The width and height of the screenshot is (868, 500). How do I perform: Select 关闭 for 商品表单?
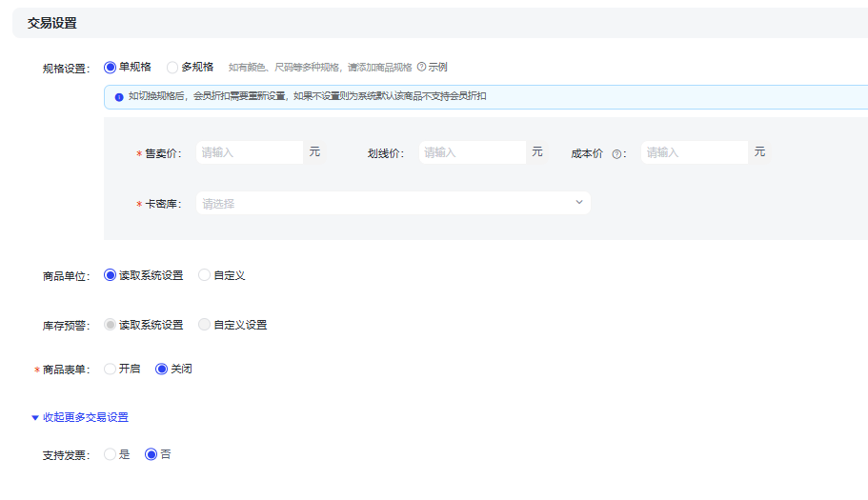pyautogui.click(x=161, y=369)
